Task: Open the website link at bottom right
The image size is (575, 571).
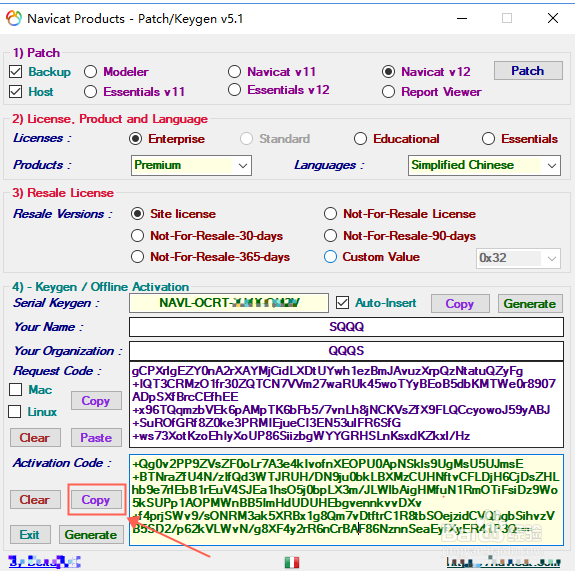Action: pos(503,561)
